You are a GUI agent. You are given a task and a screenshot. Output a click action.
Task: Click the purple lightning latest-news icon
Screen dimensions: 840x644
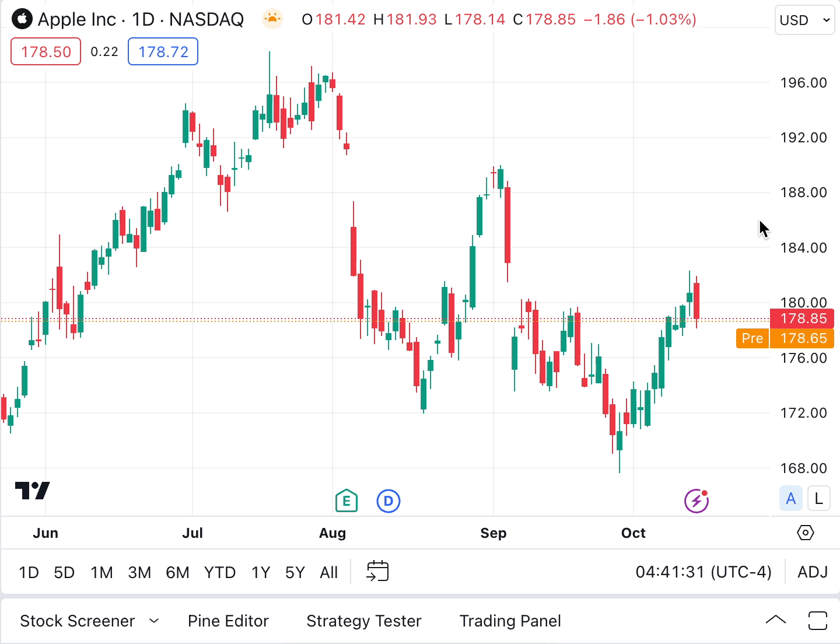696,501
